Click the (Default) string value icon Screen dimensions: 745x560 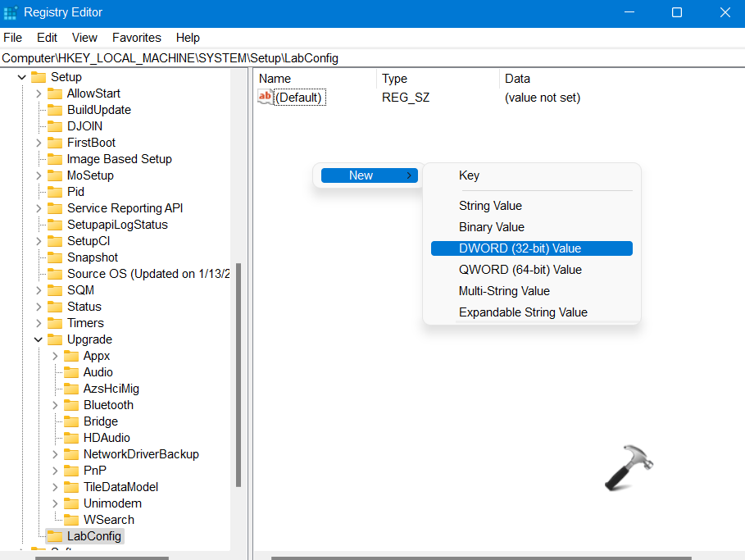pyautogui.click(x=265, y=98)
